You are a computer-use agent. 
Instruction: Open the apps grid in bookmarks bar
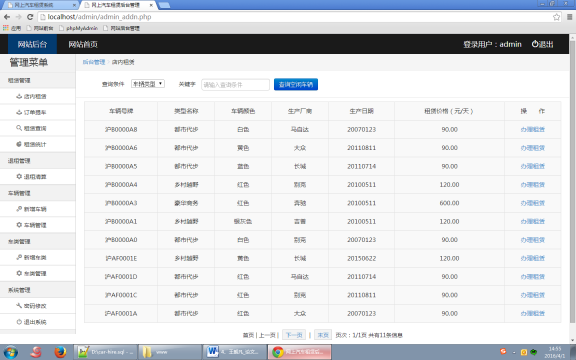[6, 28]
